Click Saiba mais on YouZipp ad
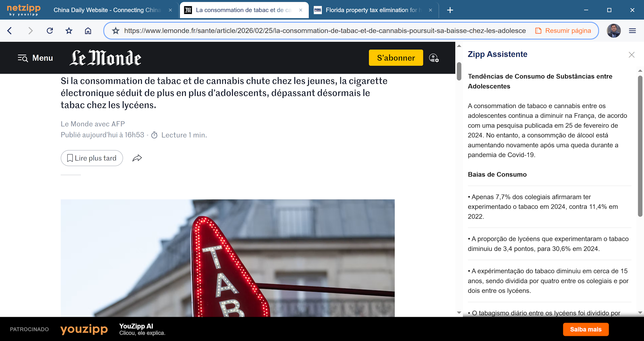Image resolution: width=644 pixels, height=341 pixels. coord(586,329)
